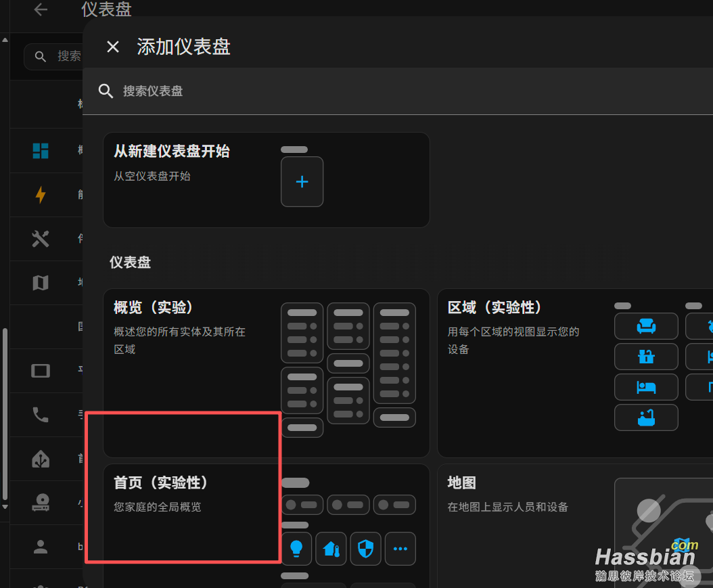The height and width of the screenshot is (588, 713).
Task: Choose the 地图 dashboard card
Action: pyautogui.click(x=575, y=526)
